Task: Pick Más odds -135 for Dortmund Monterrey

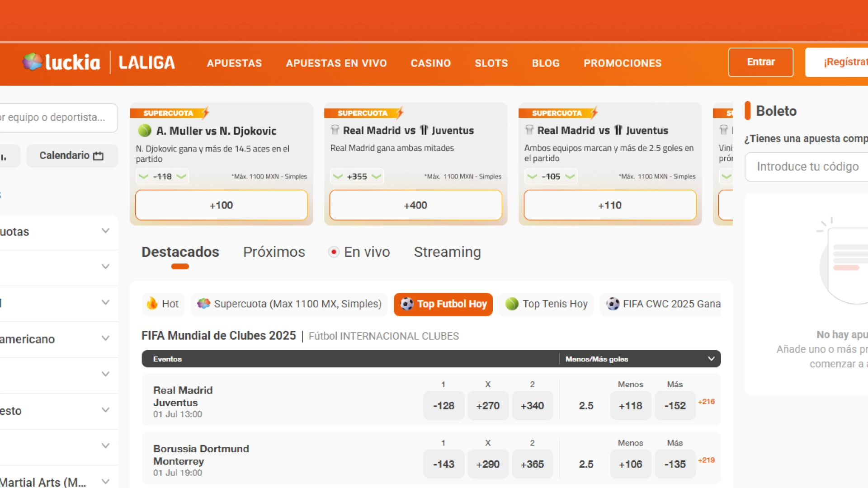Action: pos(675,464)
